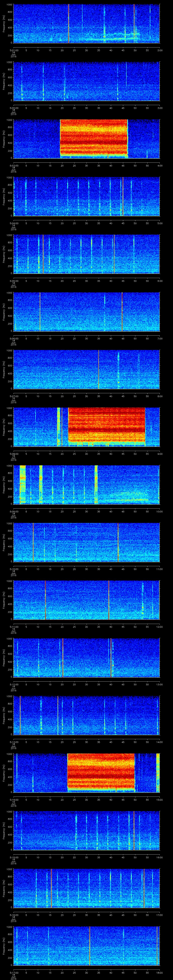Click the spectrogram panel starting at 5:01:00
Viewport: 173px width, 980px height.
coord(86,24)
